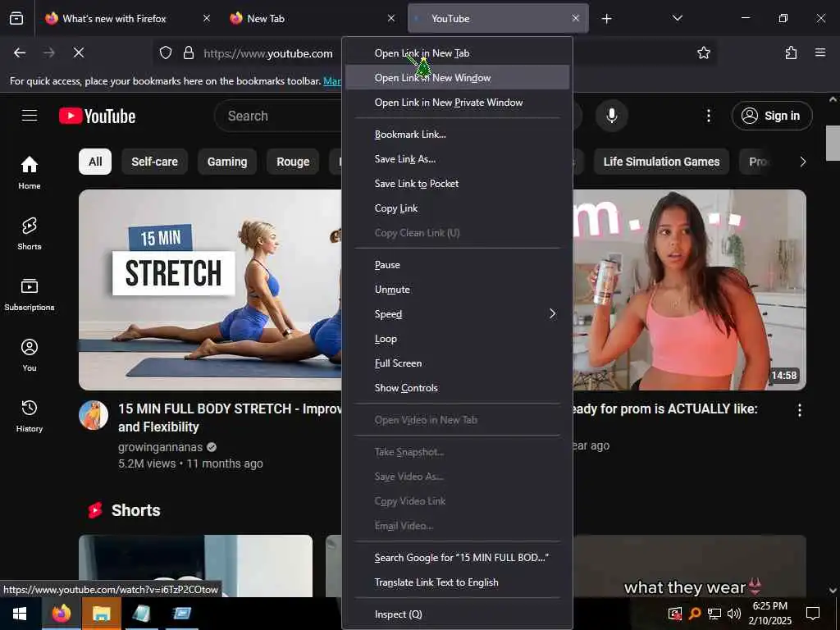Select Copy Link in context menu
840x630 pixels.
(x=457, y=208)
